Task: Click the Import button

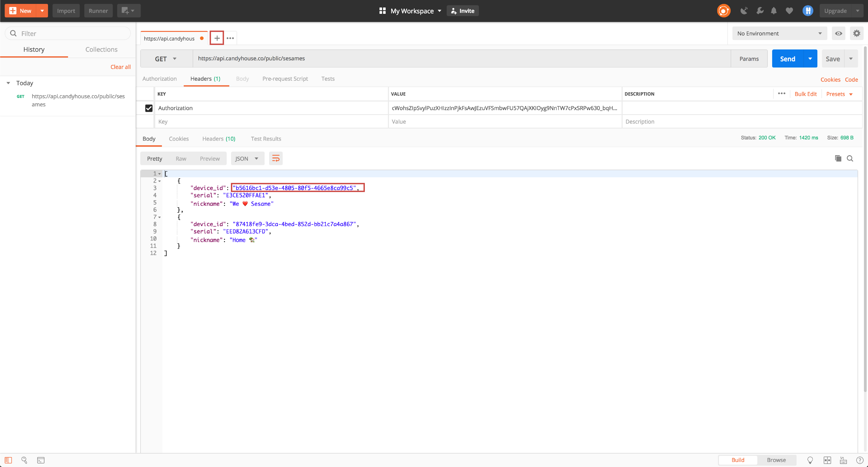Action: point(66,11)
